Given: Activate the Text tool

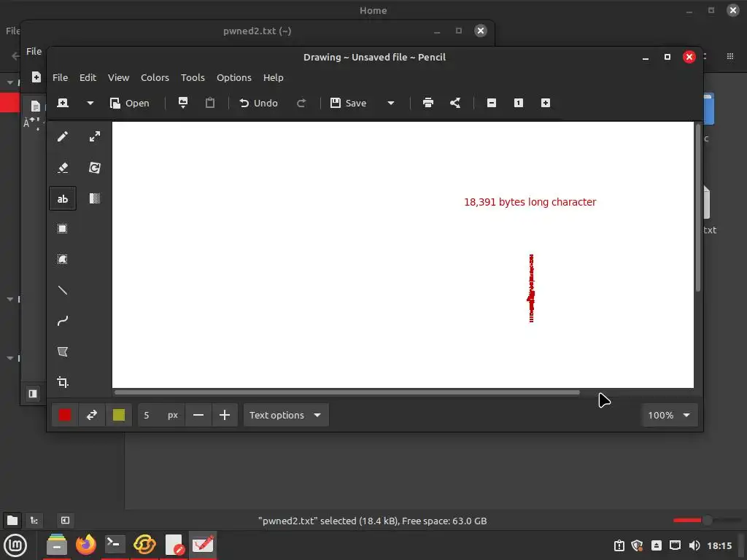Looking at the screenshot, I should (x=63, y=198).
